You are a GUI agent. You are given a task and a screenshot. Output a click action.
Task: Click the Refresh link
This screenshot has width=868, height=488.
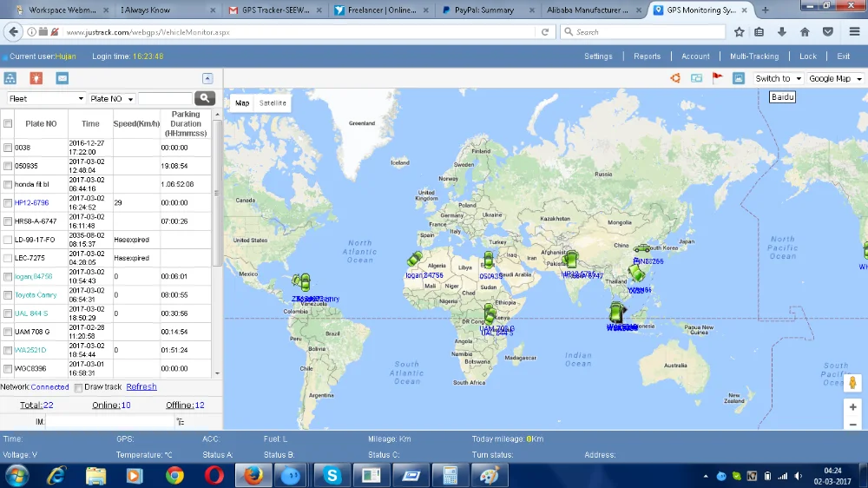click(141, 387)
